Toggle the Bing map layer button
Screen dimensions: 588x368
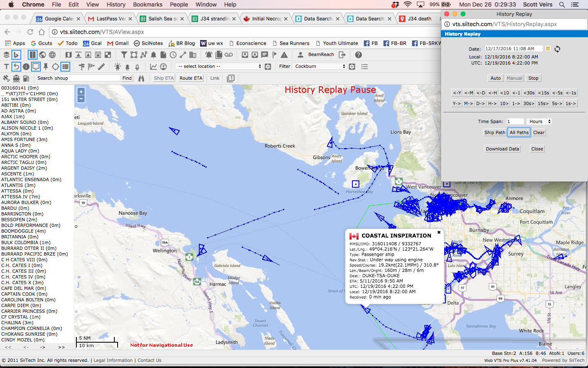16,55
